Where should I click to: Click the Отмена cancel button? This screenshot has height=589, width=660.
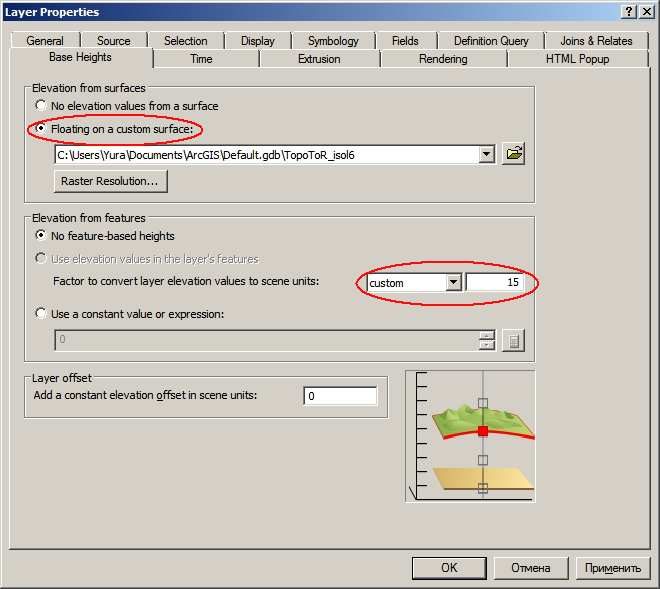531,568
